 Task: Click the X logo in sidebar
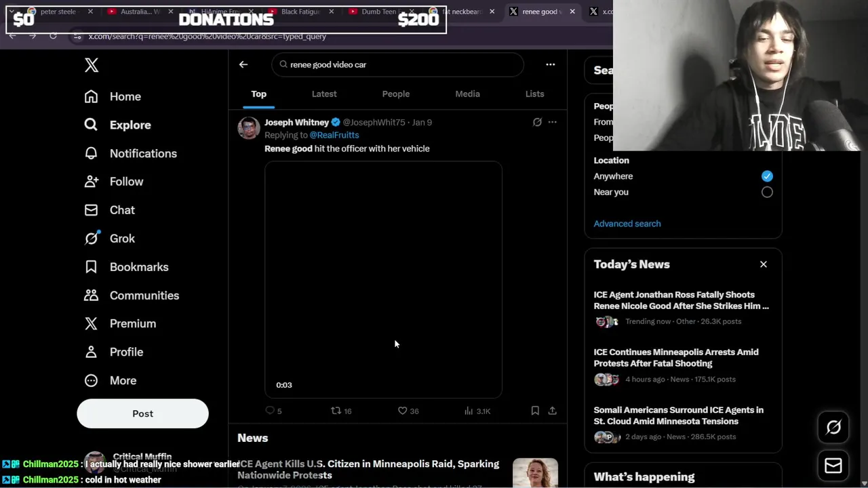coord(92,65)
